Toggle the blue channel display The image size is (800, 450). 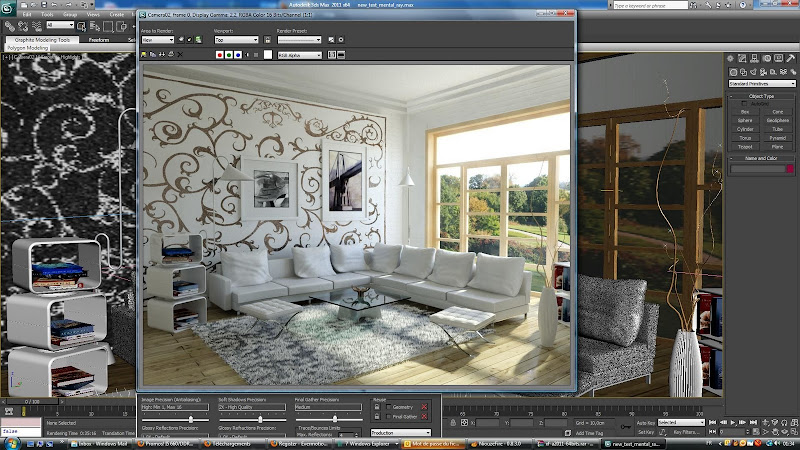point(238,55)
